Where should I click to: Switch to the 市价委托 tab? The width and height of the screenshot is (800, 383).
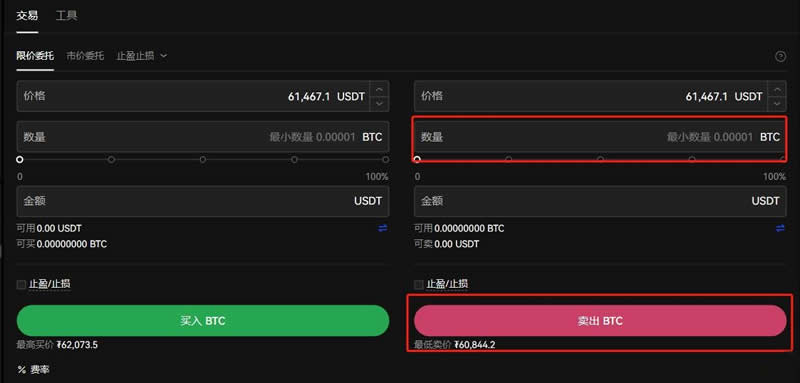pos(85,56)
